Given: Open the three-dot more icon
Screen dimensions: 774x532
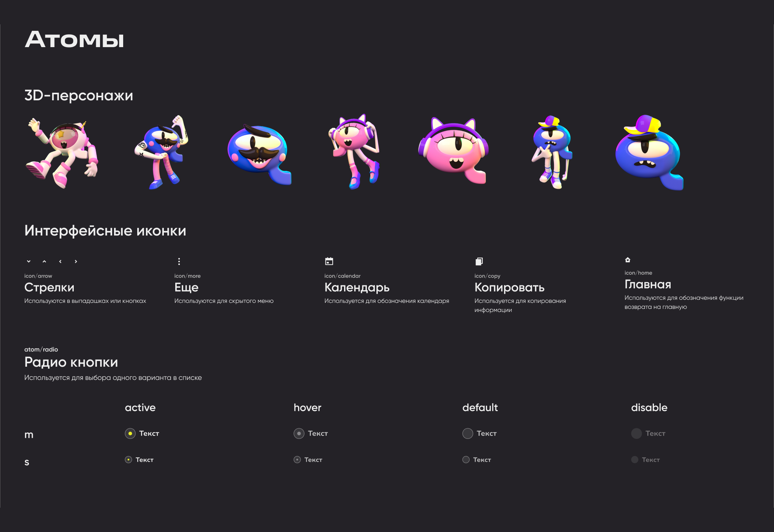Looking at the screenshot, I should coord(179,261).
